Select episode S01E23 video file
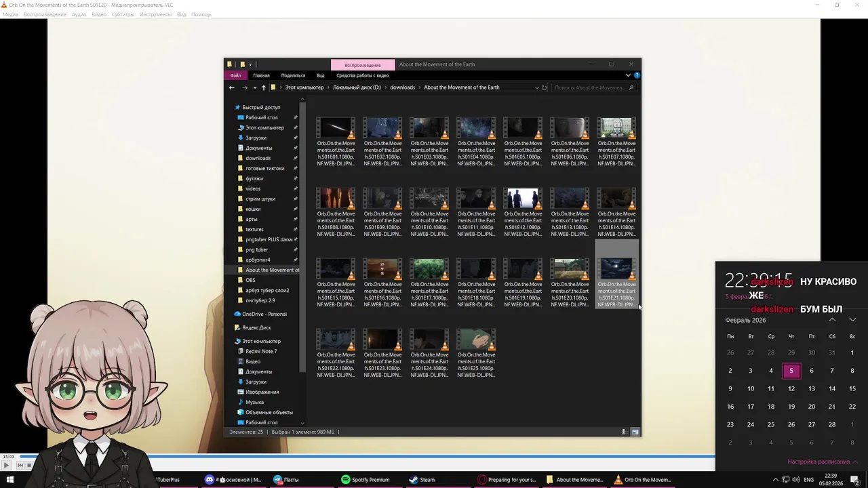Screen dimensions: 868x488 click(x=382, y=353)
